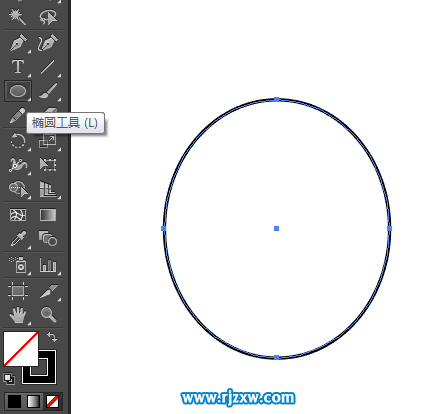434x414 pixels.
Task: Reset to default fill and stroke
Action: [9, 379]
